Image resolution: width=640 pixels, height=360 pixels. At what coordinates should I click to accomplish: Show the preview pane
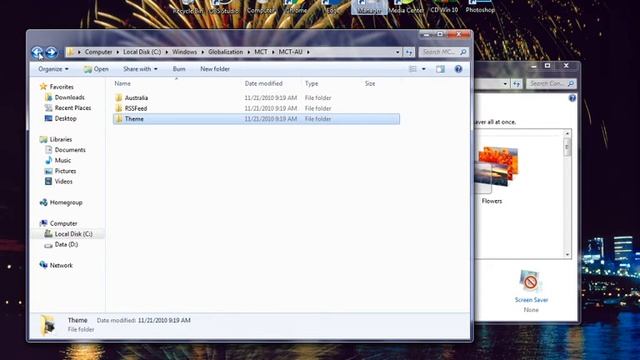click(x=440, y=69)
